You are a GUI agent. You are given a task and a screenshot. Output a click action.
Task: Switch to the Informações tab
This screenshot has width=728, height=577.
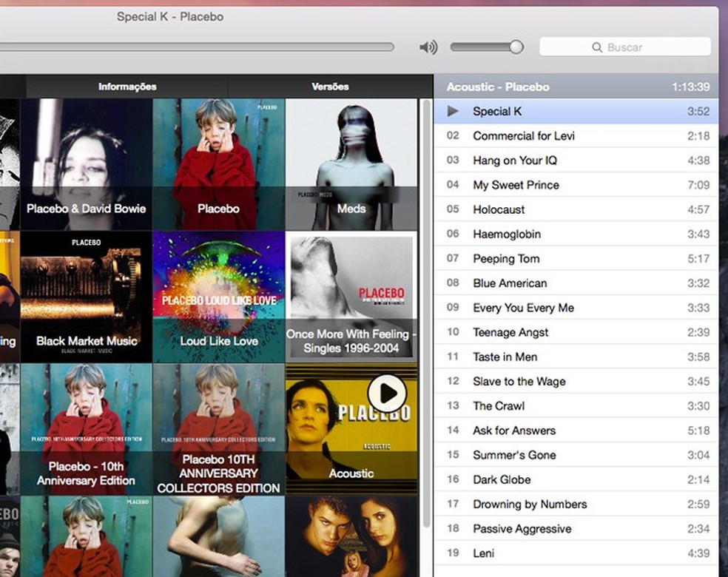126,86
